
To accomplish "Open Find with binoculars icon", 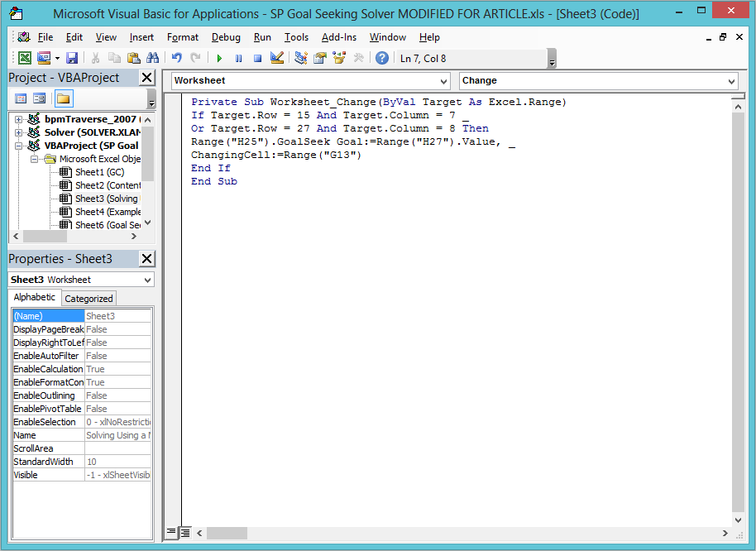I will coord(153,59).
